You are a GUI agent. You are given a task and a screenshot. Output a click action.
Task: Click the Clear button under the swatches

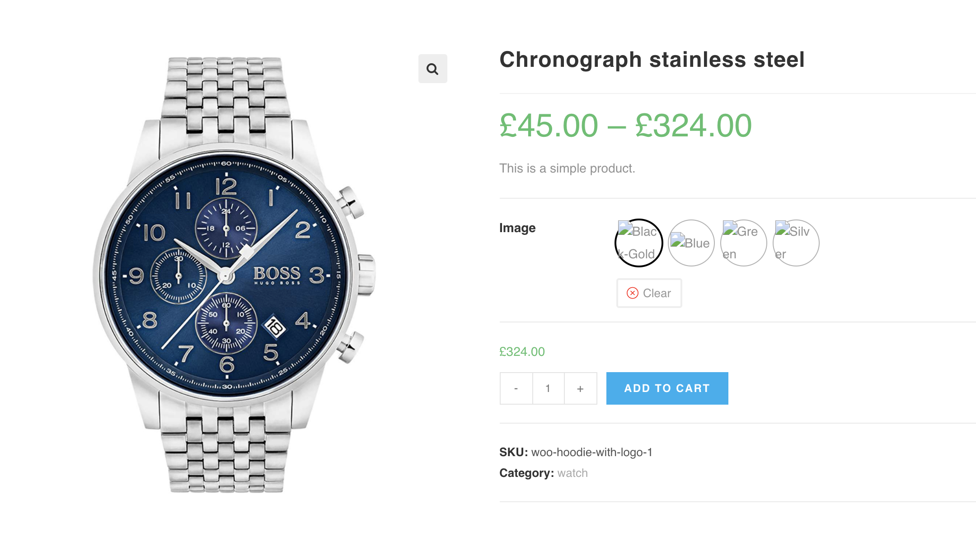(x=649, y=293)
